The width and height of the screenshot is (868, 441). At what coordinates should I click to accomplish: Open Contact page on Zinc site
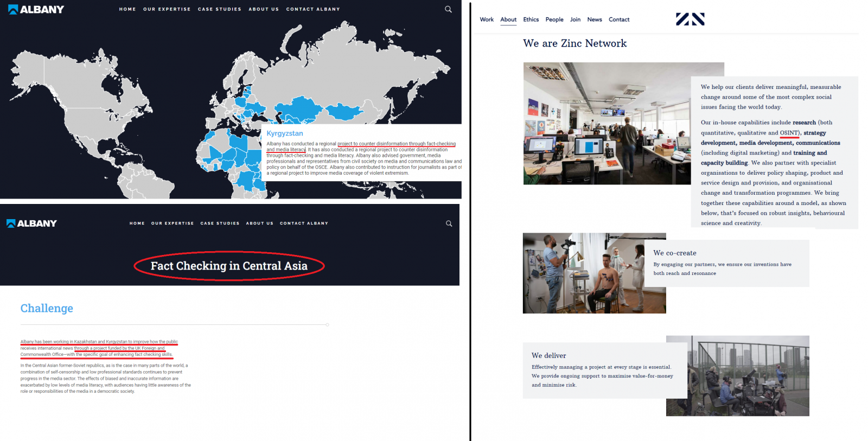[x=619, y=20]
